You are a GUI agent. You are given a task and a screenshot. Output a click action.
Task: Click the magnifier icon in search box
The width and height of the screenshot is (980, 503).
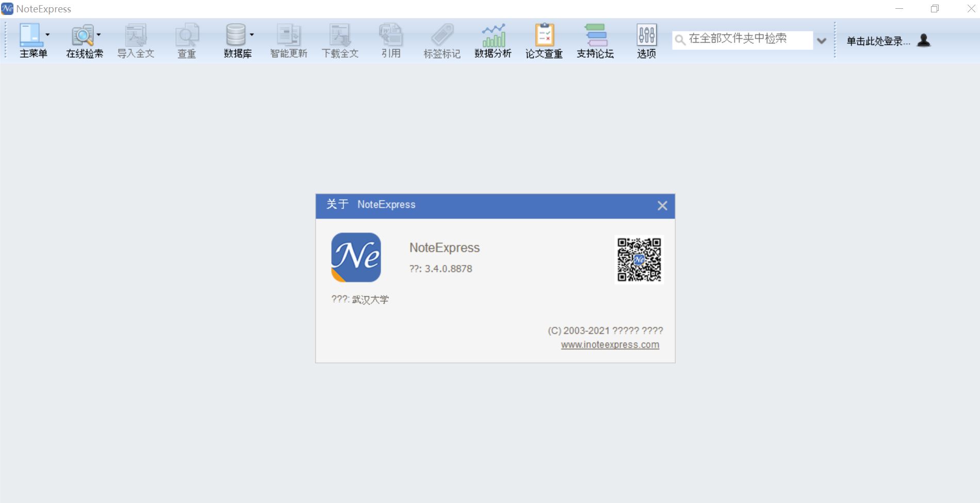click(680, 40)
